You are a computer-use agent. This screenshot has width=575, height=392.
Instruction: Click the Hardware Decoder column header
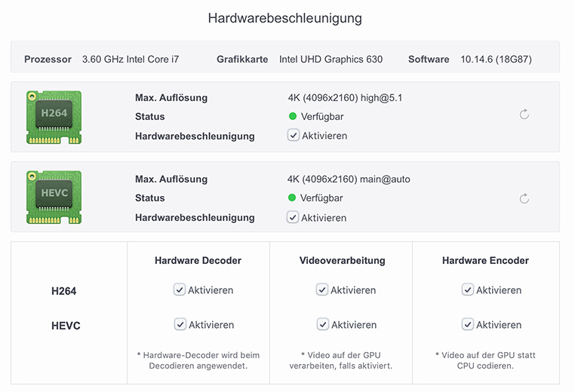pyautogui.click(x=198, y=261)
